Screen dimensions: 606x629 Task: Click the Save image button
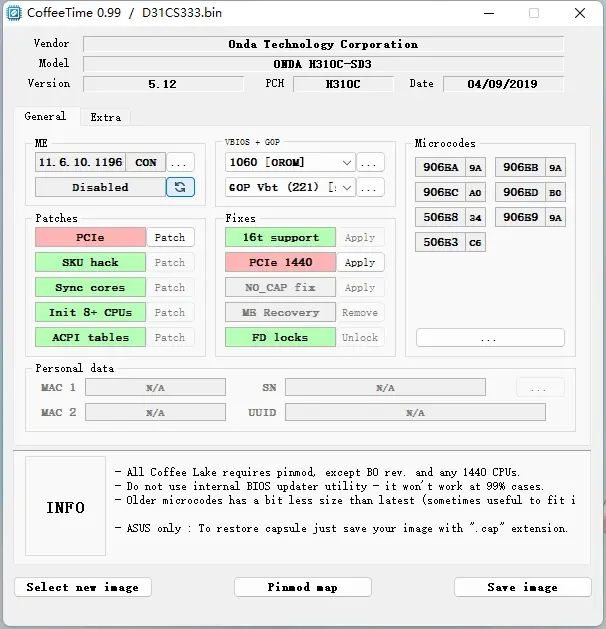522,587
